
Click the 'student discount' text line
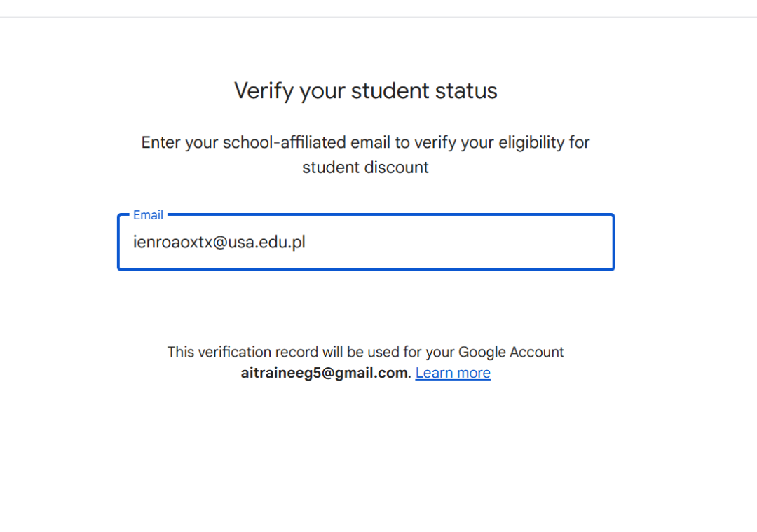[365, 168]
